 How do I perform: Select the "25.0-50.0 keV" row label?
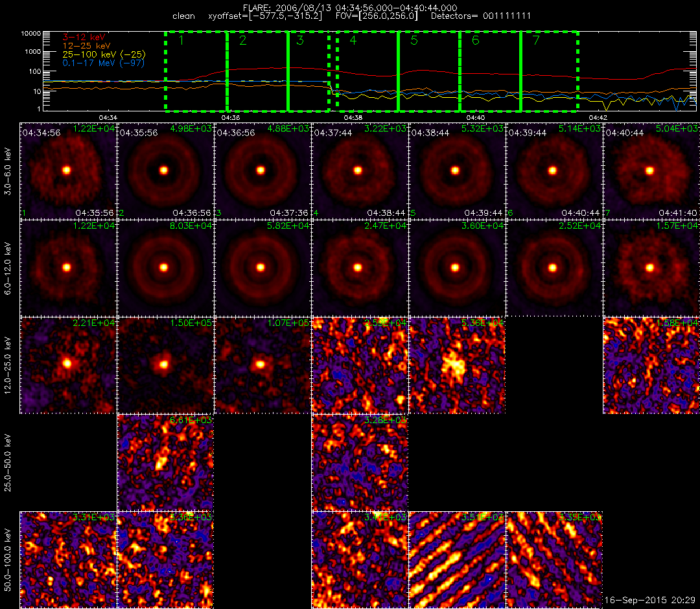click(x=8, y=463)
